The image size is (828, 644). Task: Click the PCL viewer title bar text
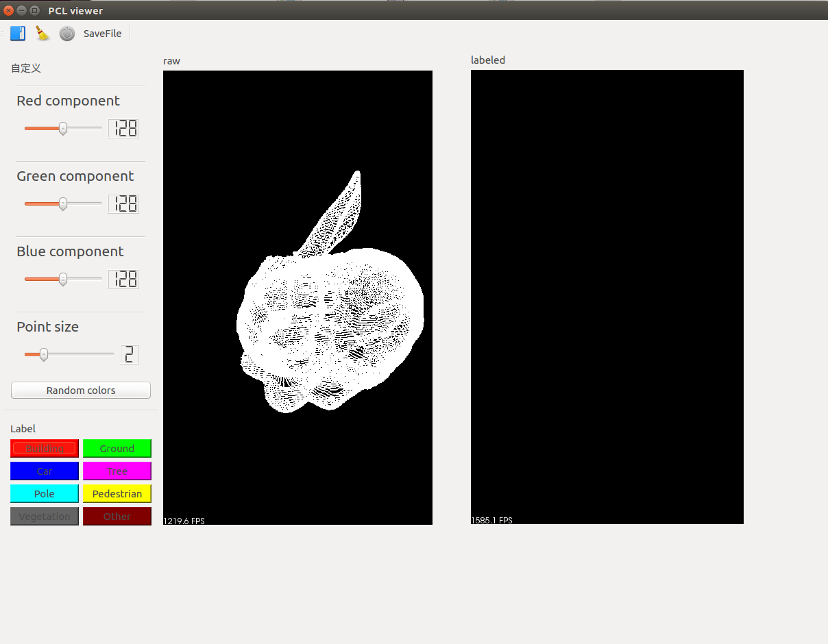[75, 10]
